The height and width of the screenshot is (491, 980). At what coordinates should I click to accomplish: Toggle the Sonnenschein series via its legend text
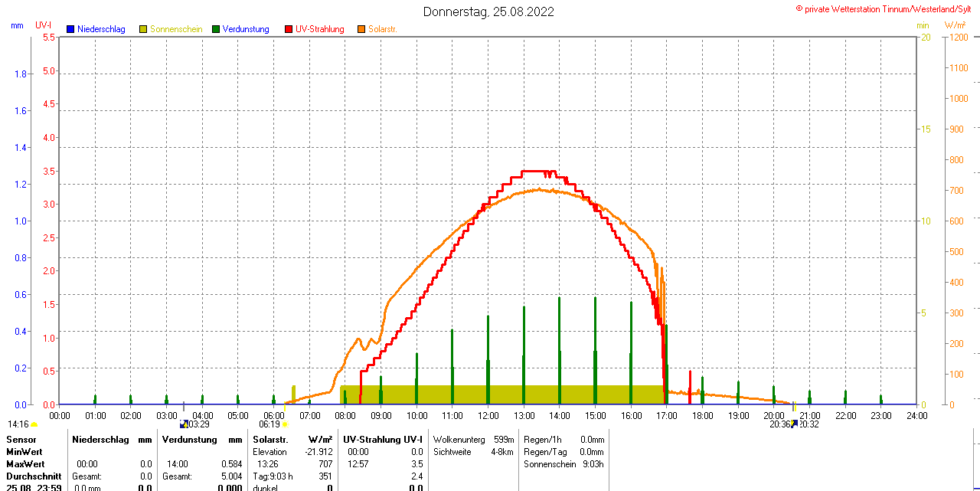coord(176,29)
